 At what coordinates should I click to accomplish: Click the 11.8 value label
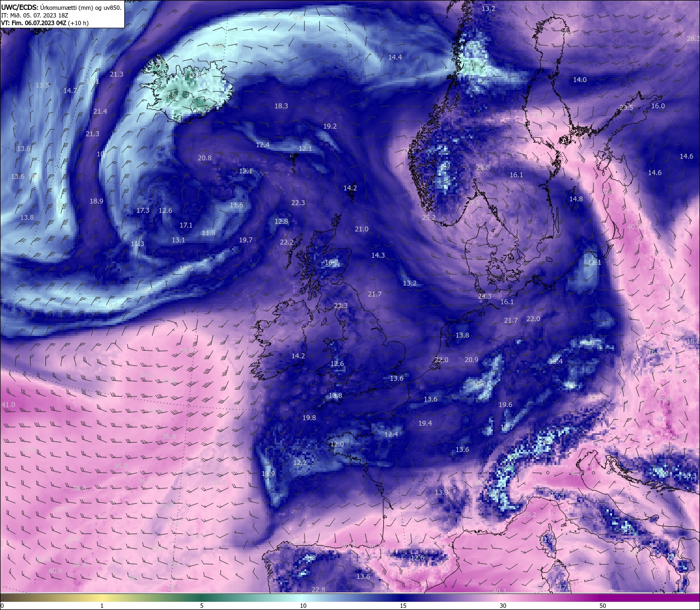click(208, 233)
